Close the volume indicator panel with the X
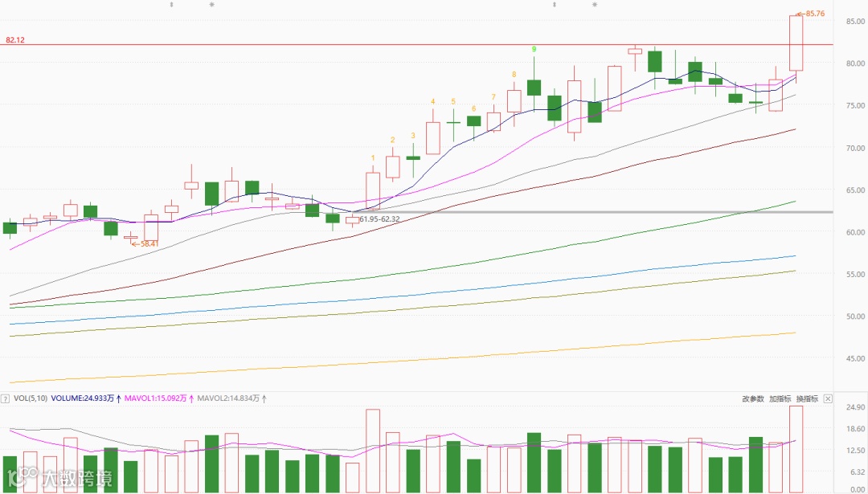This screenshot has width=868, height=494. pos(828,398)
